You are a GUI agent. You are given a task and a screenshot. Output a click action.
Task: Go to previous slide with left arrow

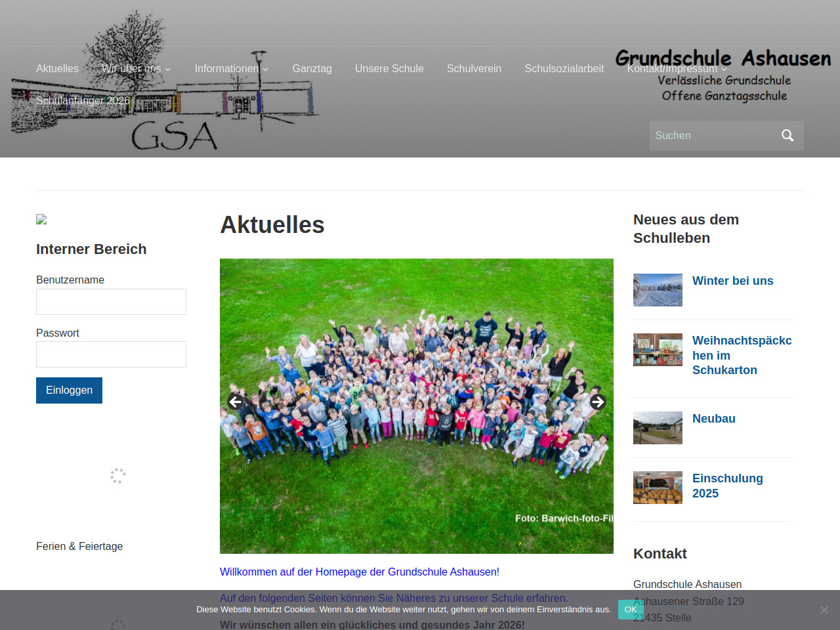pyautogui.click(x=236, y=402)
